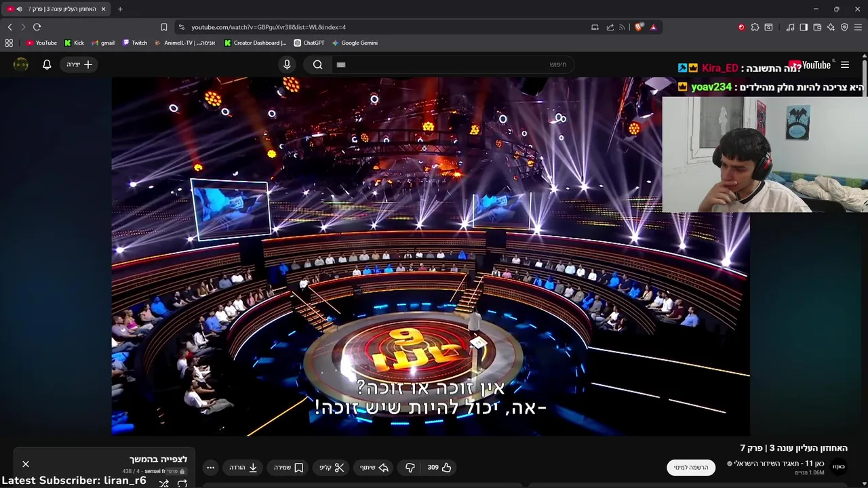This screenshot has width=868, height=488.
Task: Open the Brave VPN shield icon
Action: pyautogui.click(x=844, y=27)
